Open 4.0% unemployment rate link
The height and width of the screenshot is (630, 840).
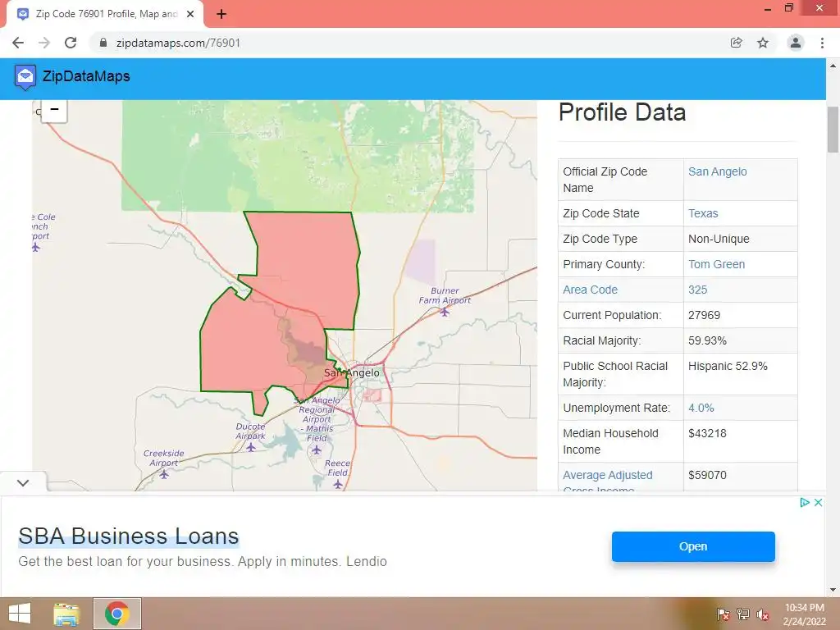coord(701,408)
